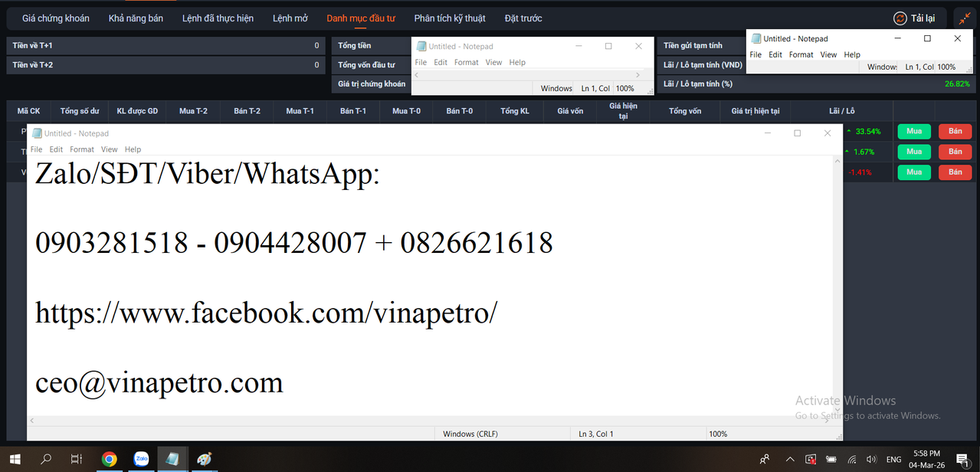
Task: Click the Mã CK column header
Action: (x=29, y=111)
